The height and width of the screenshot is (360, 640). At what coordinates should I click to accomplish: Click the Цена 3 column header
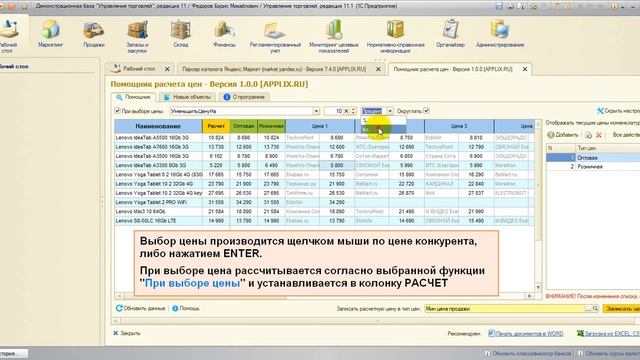click(x=459, y=126)
